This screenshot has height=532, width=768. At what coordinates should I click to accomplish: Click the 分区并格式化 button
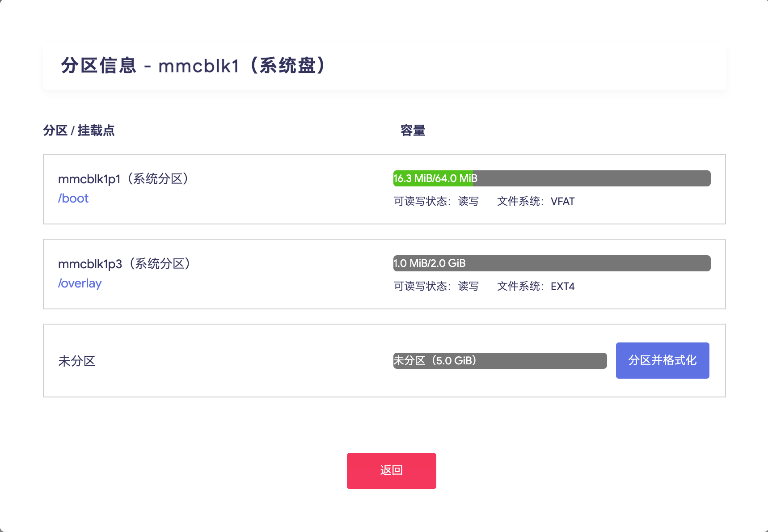point(662,360)
